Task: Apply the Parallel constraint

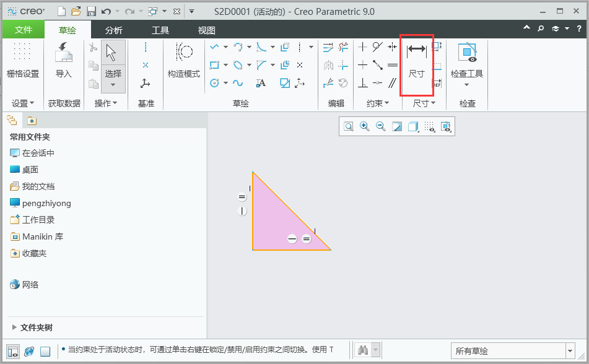Action: [393, 82]
